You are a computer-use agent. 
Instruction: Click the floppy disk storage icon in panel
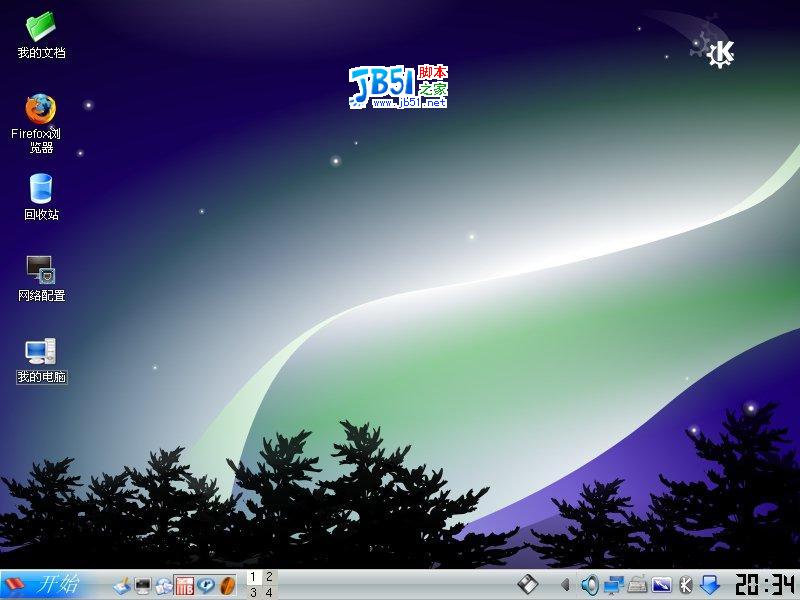point(528,585)
